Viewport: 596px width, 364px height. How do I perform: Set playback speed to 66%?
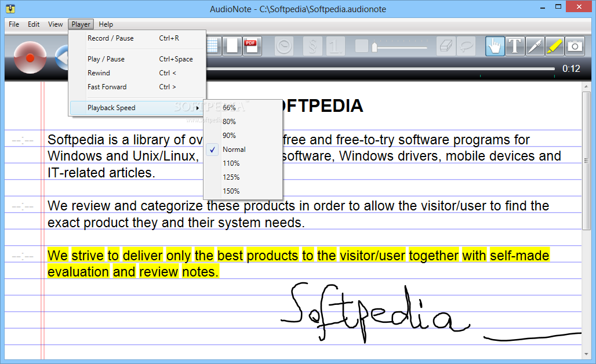click(244, 108)
